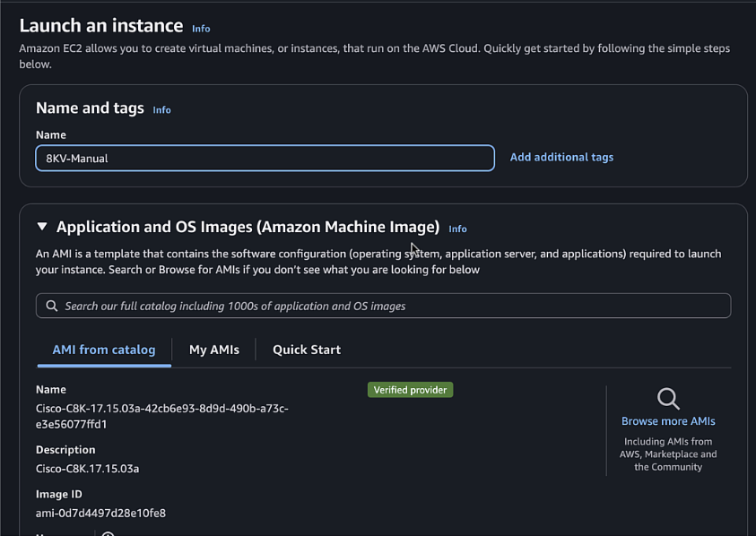Click the Browse more AMIs magnifier icon
Viewport: 756px width, 536px height.
(x=668, y=399)
